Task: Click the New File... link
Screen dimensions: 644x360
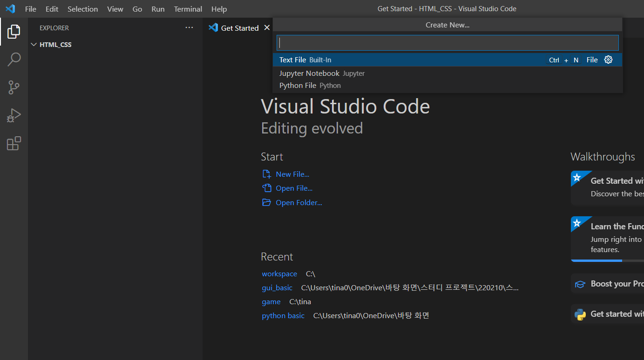Action: click(x=292, y=174)
